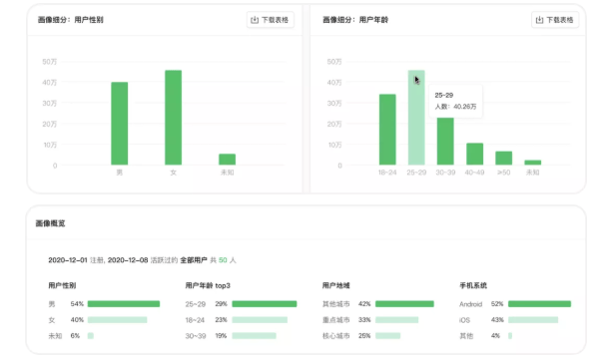Viewport: 613px width, 364px height.
Task: Click the 男 bar in gender chart
Action: point(119,124)
